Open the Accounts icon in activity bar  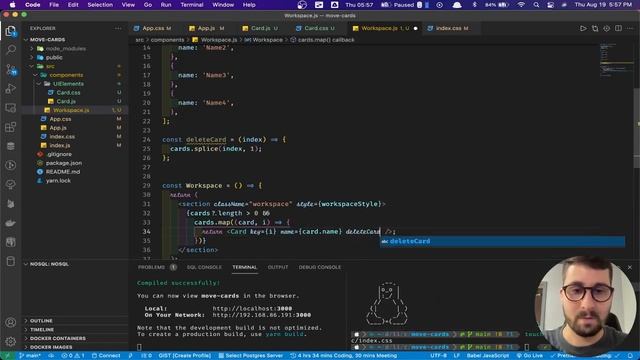(x=11, y=322)
